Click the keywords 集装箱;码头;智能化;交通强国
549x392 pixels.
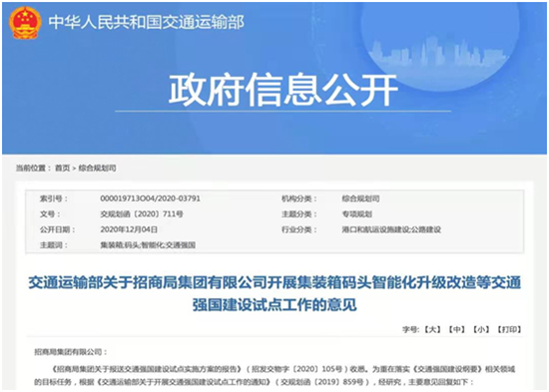point(148,245)
